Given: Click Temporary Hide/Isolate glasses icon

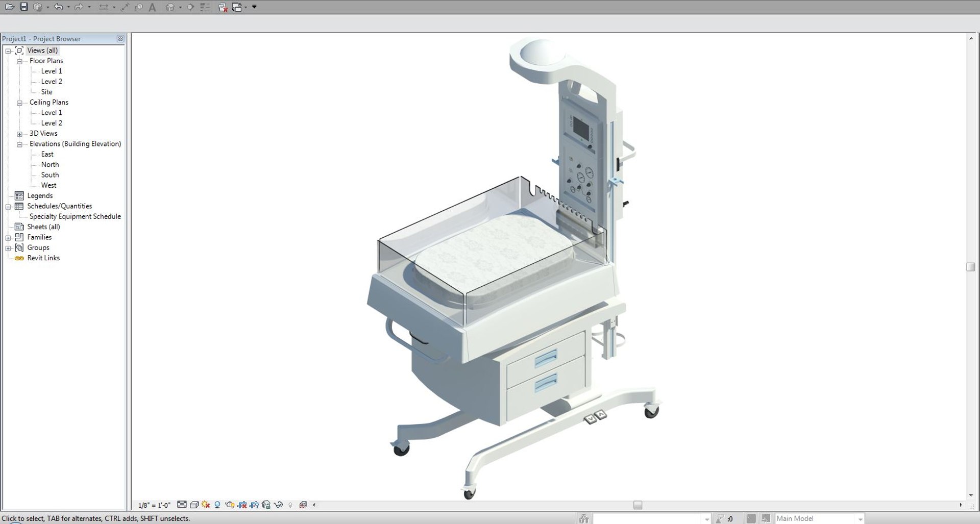Looking at the screenshot, I should coord(278,505).
